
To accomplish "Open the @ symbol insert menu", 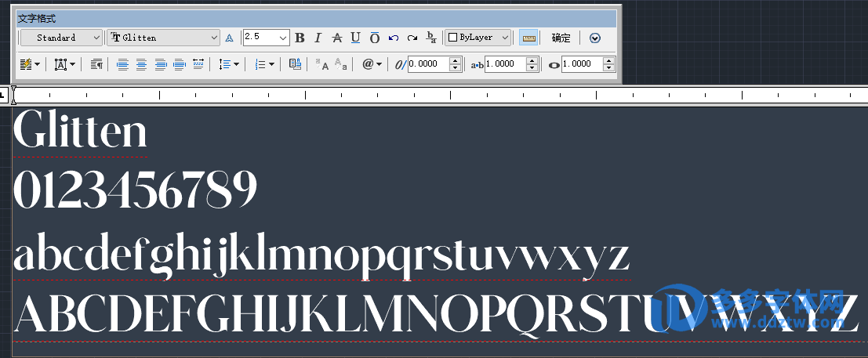I will tap(372, 64).
